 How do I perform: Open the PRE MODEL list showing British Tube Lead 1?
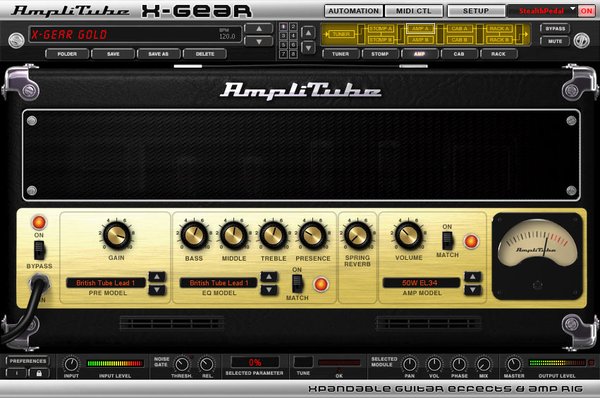pos(106,283)
